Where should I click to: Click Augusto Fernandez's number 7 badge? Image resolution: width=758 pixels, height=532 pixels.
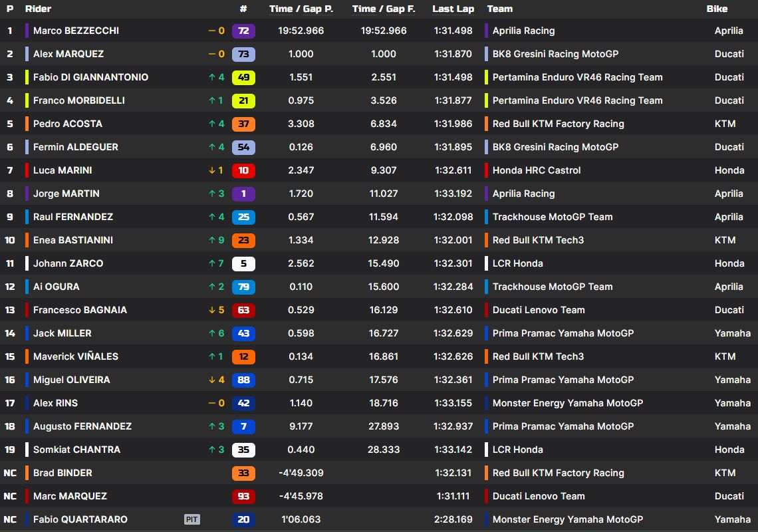[243, 426]
